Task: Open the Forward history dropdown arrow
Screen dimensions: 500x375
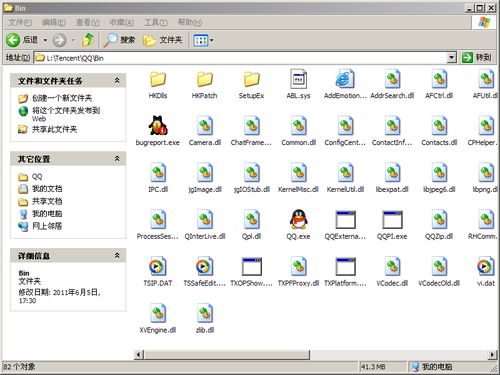Action: (x=73, y=41)
